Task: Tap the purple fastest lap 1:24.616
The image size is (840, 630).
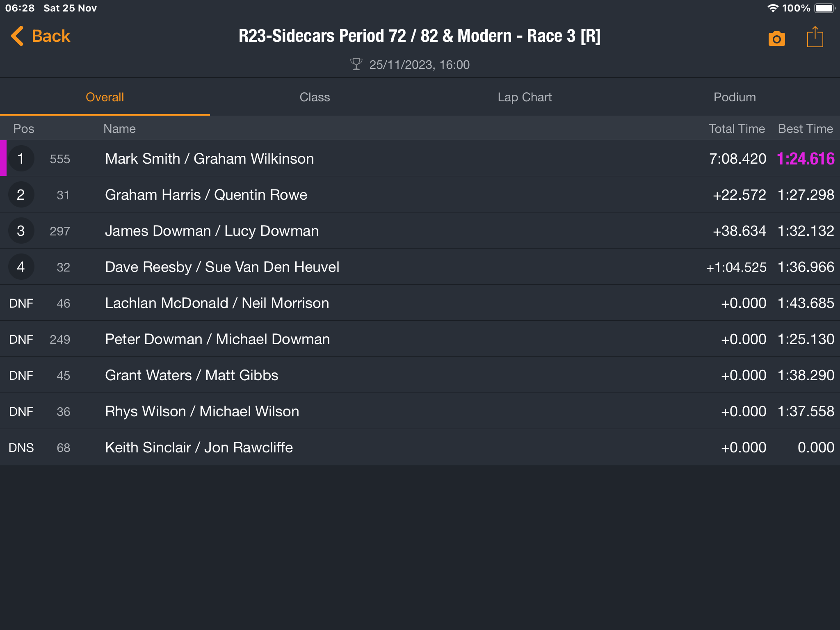Action: tap(806, 159)
